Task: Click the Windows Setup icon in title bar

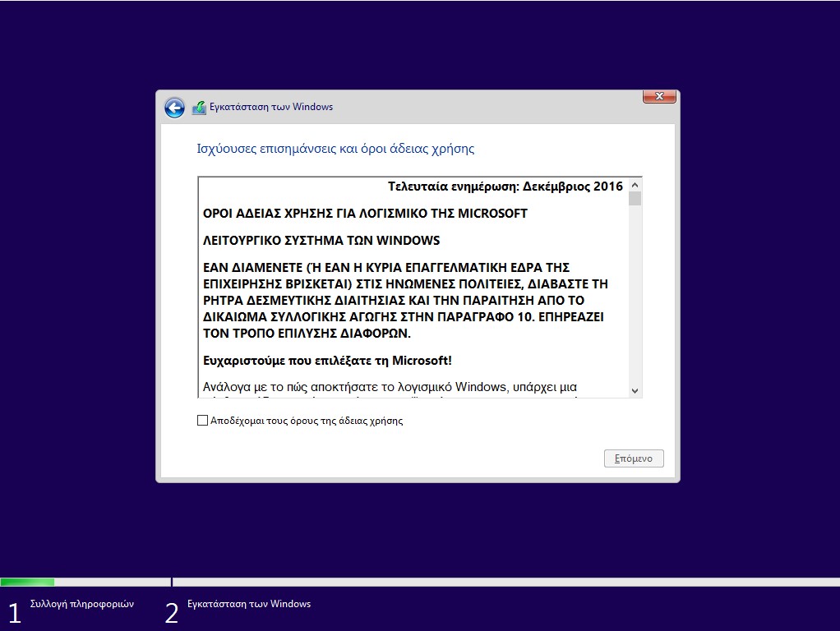Action: pyautogui.click(x=199, y=107)
